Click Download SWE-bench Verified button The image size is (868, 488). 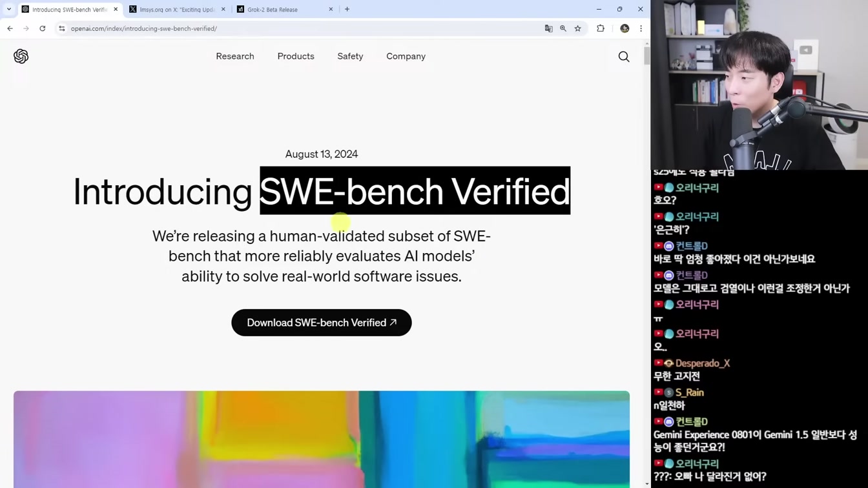pos(322,323)
